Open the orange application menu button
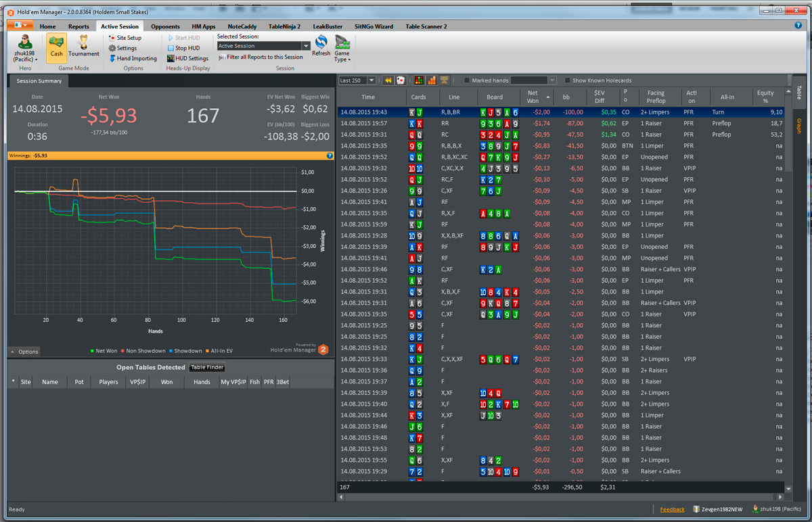Image resolution: width=812 pixels, height=522 pixels. (19, 26)
